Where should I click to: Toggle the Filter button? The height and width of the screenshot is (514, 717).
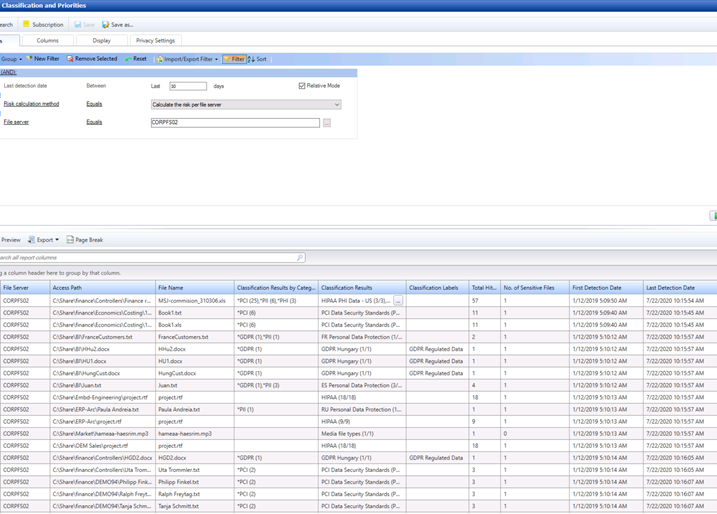[233, 59]
